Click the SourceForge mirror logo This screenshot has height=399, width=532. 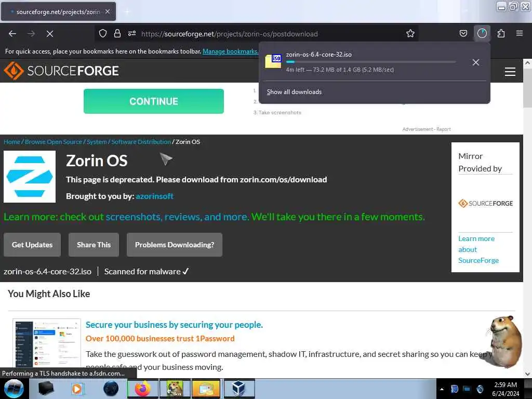[486, 203]
